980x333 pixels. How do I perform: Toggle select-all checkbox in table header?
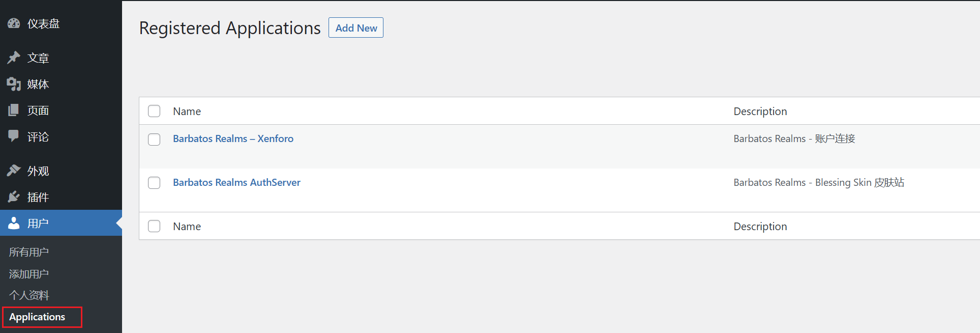(x=154, y=111)
